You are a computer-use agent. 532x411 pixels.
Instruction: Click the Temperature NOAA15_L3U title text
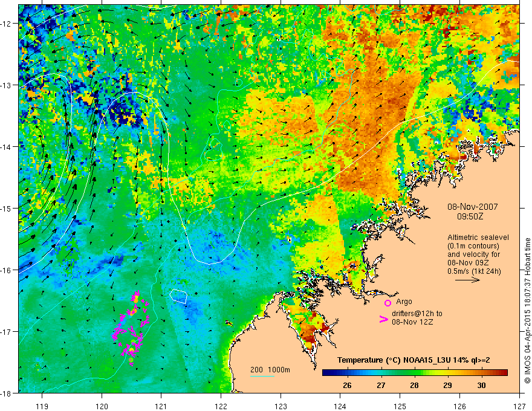(x=414, y=360)
